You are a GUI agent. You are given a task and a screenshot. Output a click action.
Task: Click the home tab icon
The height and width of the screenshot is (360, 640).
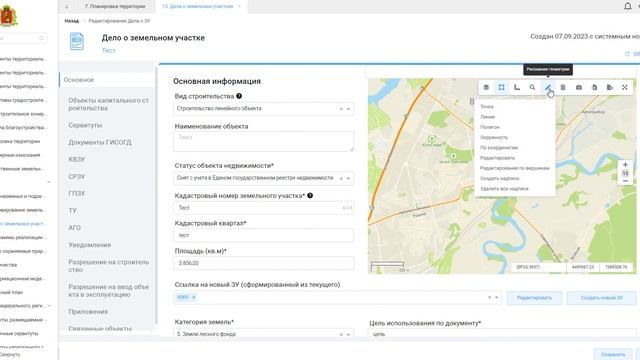[x=67, y=7]
